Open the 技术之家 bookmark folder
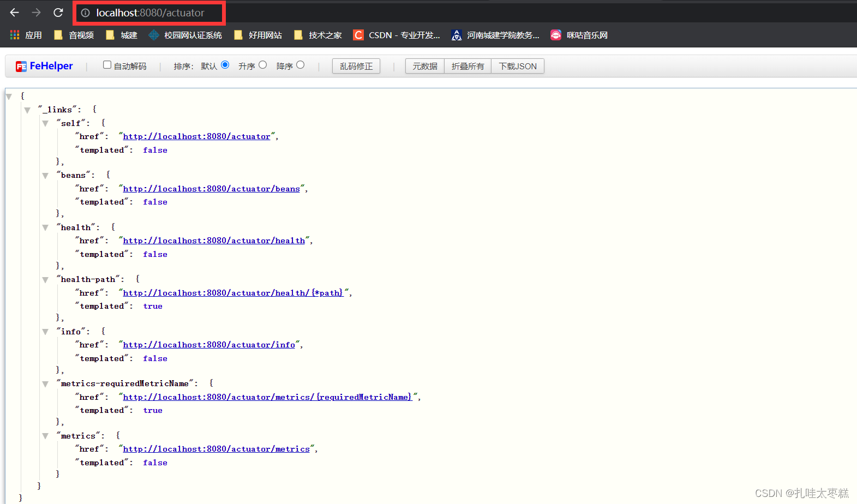The height and width of the screenshot is (504, 857). [318, 35]
